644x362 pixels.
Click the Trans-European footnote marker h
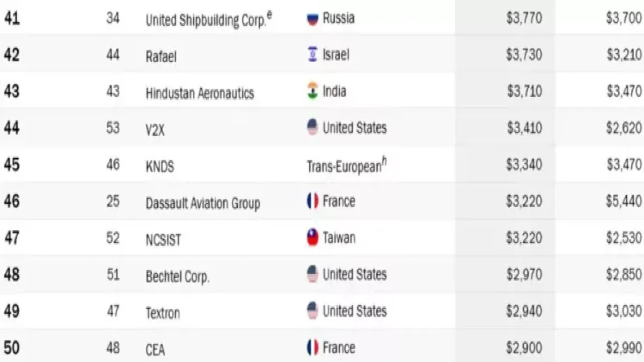[384, 161]
